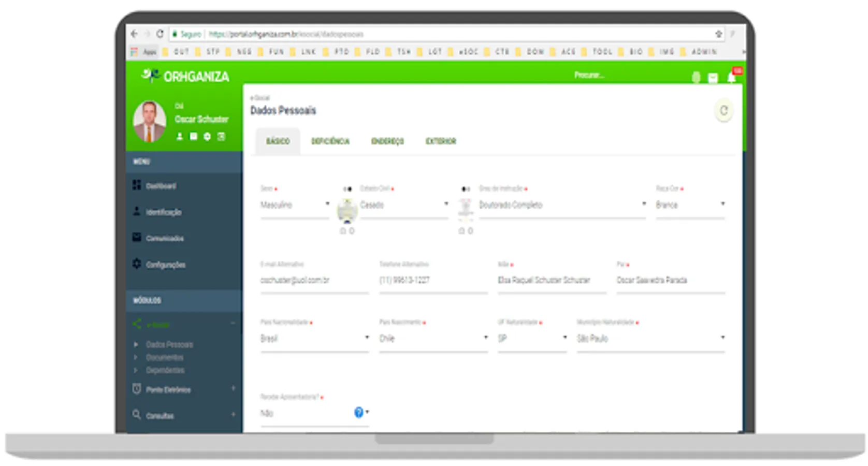The height and width of the screenshot is (466, 868).
Task: Click the browser reload button
Action: 160,34
